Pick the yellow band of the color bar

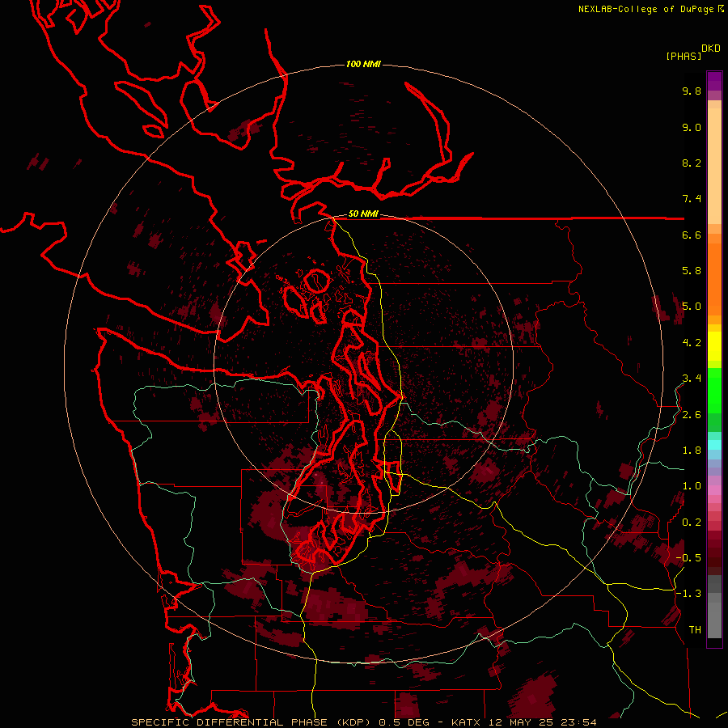[714, 346]
